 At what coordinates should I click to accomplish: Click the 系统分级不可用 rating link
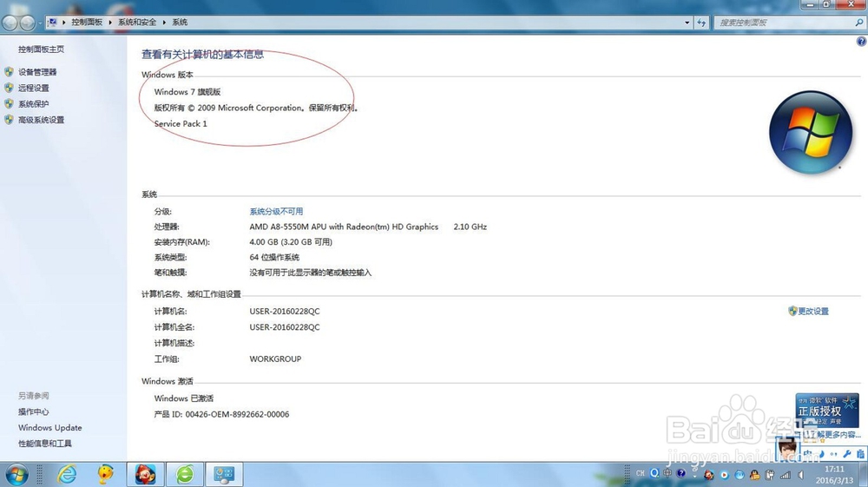(276, 212)
